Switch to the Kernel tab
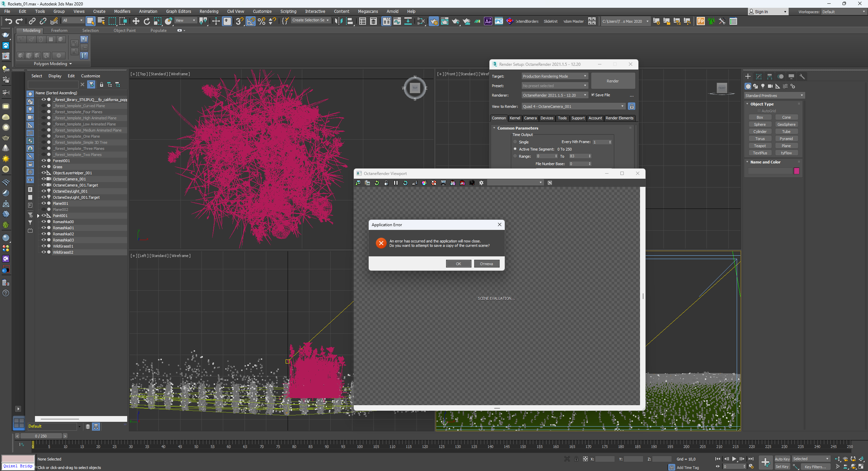 [x=515, y=118]
